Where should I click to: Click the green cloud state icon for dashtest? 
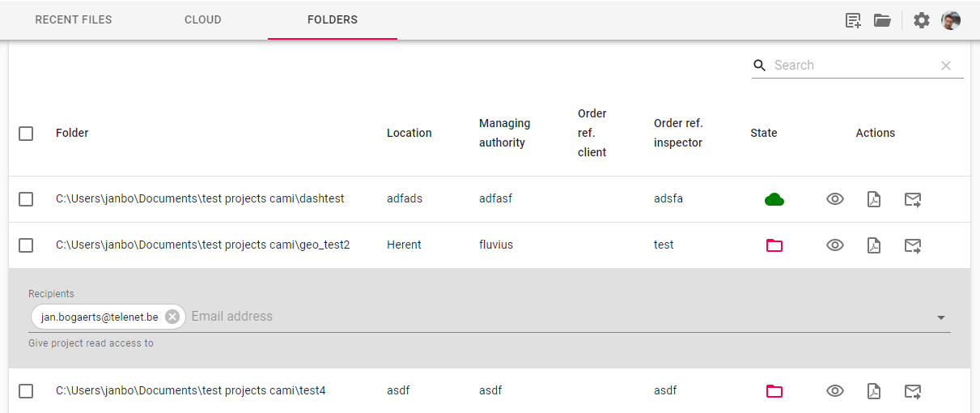pos(774,199)
